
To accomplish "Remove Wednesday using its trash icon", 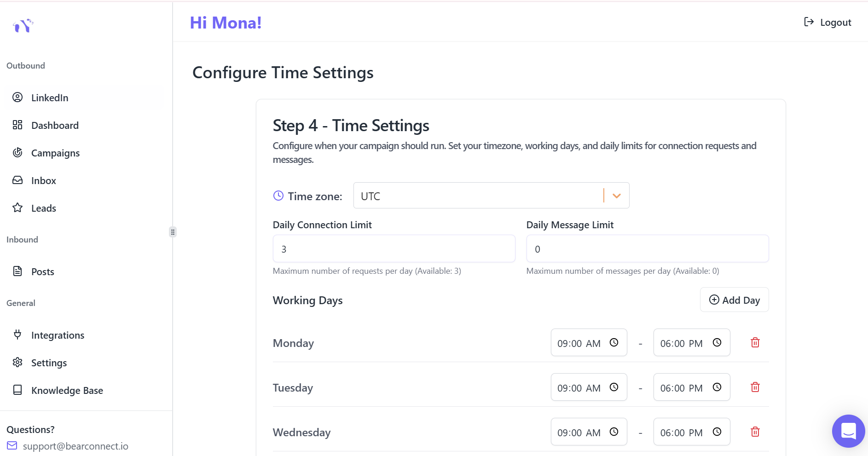I will [x=755, y=432].
